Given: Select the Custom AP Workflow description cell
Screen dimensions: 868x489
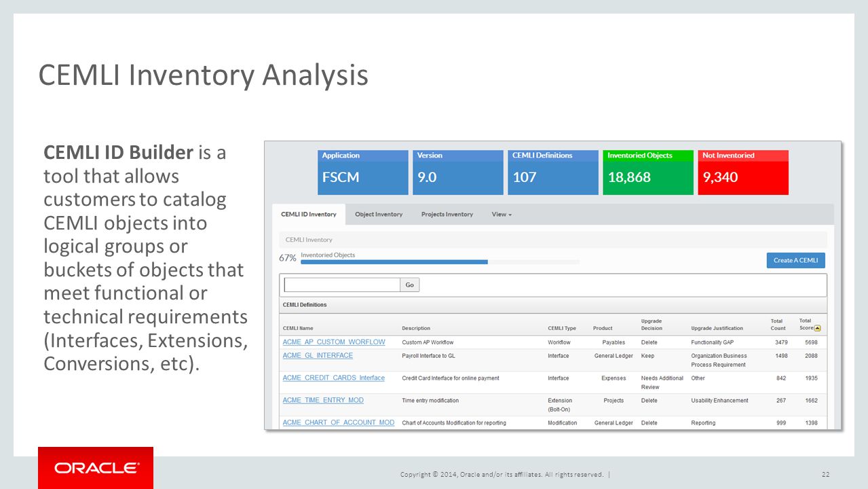Looking at the screenshot, I should pos(428,342).
